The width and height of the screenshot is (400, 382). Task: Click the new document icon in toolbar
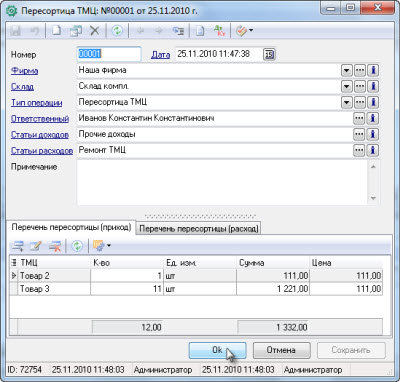pos(56,31)
